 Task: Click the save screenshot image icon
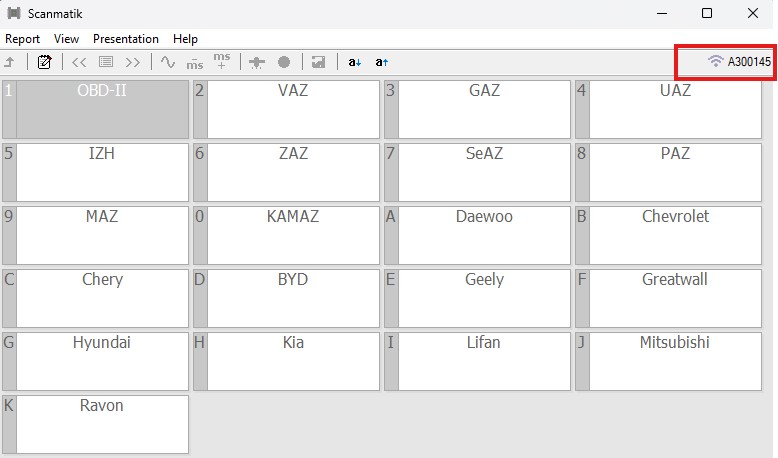(318, 62)
